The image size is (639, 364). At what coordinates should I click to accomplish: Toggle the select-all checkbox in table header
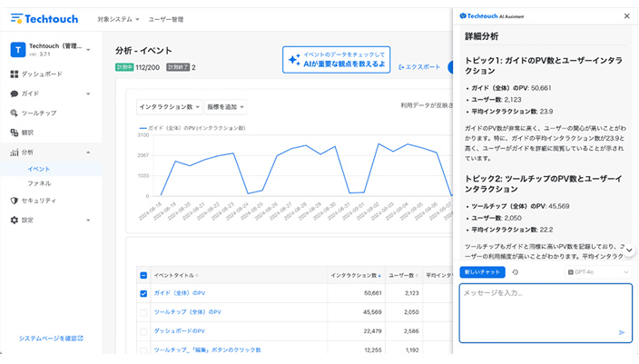143,275
